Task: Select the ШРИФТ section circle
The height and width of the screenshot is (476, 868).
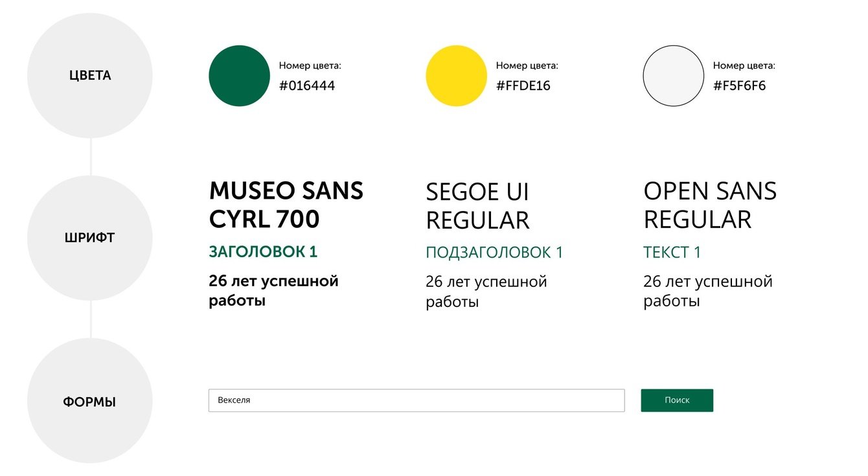Action: tap(90, 238)
